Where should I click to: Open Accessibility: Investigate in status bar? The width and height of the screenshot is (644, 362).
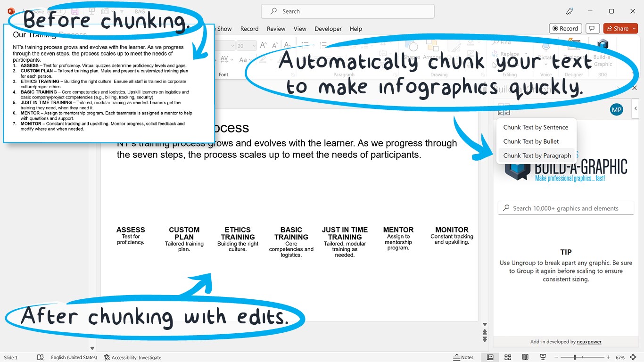click(132, 357)
